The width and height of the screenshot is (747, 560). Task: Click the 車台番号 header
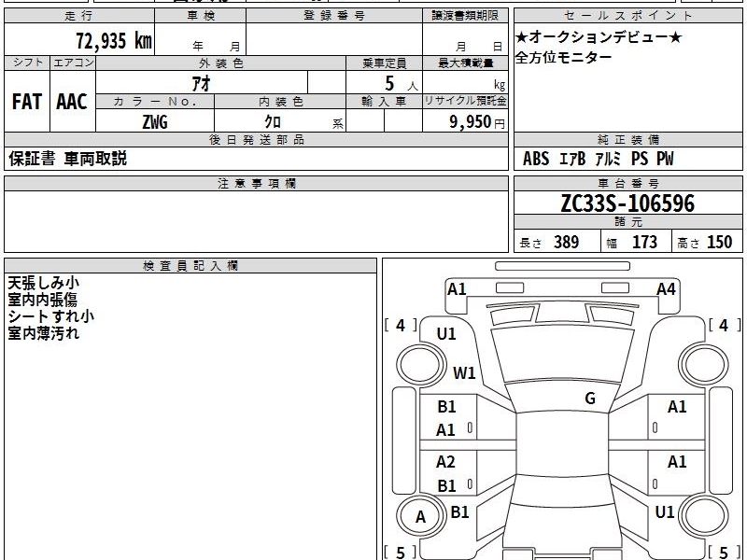tap(627, 183)
